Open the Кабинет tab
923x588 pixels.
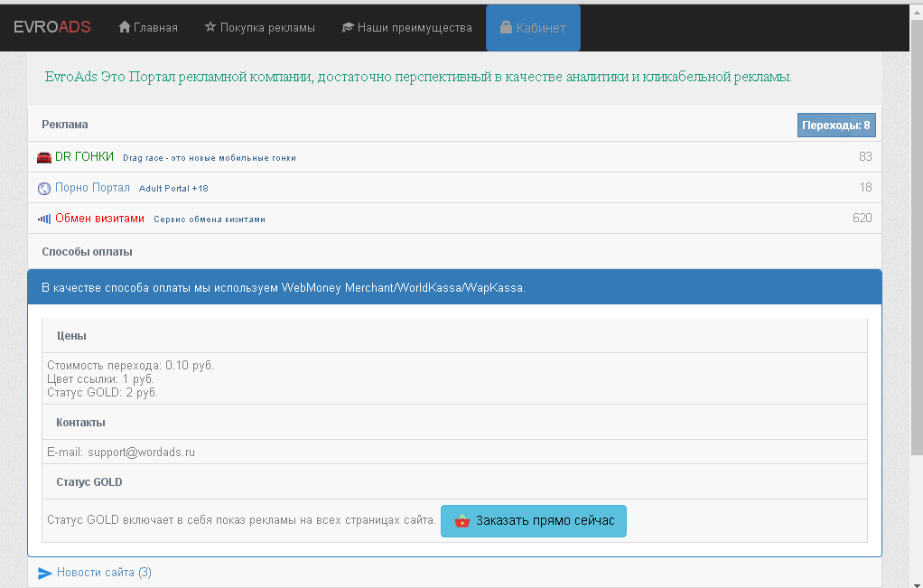(x=541, y=28)
